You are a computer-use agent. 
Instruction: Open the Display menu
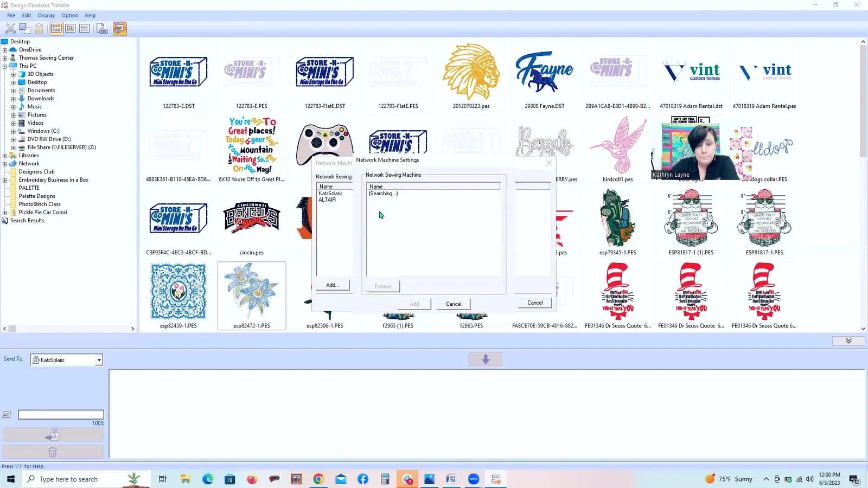click(x=46, y=15)
